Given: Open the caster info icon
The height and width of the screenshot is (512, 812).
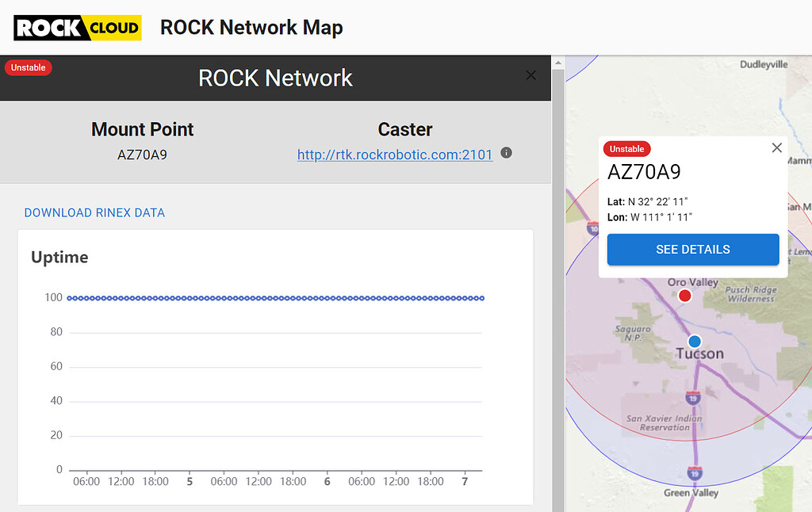Looking at the screenshot, I should [x=507, y=153].
